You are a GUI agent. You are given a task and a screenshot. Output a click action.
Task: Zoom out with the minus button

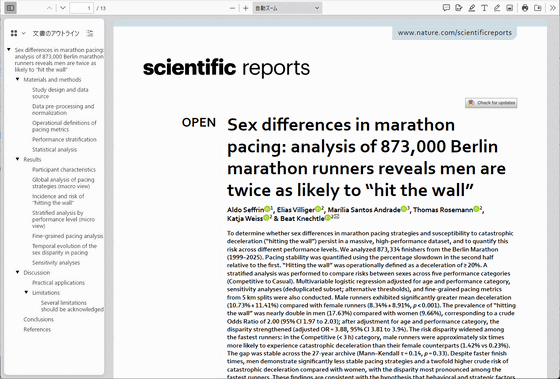pos(232,8)
